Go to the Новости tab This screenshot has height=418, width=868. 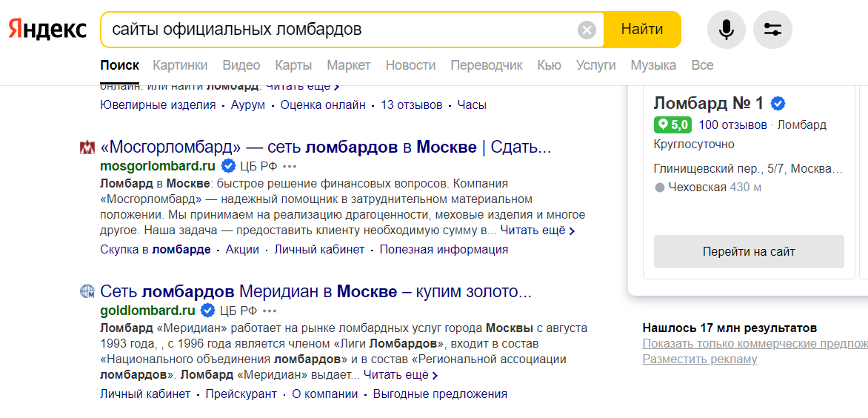coord(411,65)
